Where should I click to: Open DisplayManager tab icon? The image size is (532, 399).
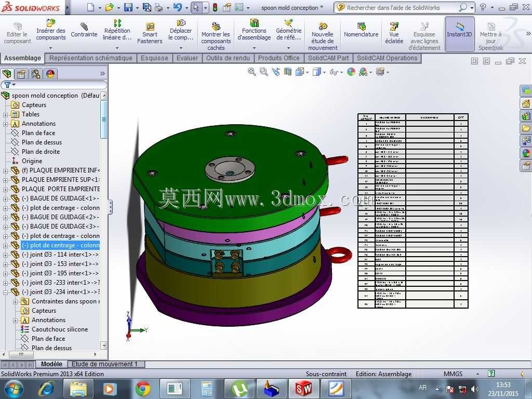click(x=50, y=74)
